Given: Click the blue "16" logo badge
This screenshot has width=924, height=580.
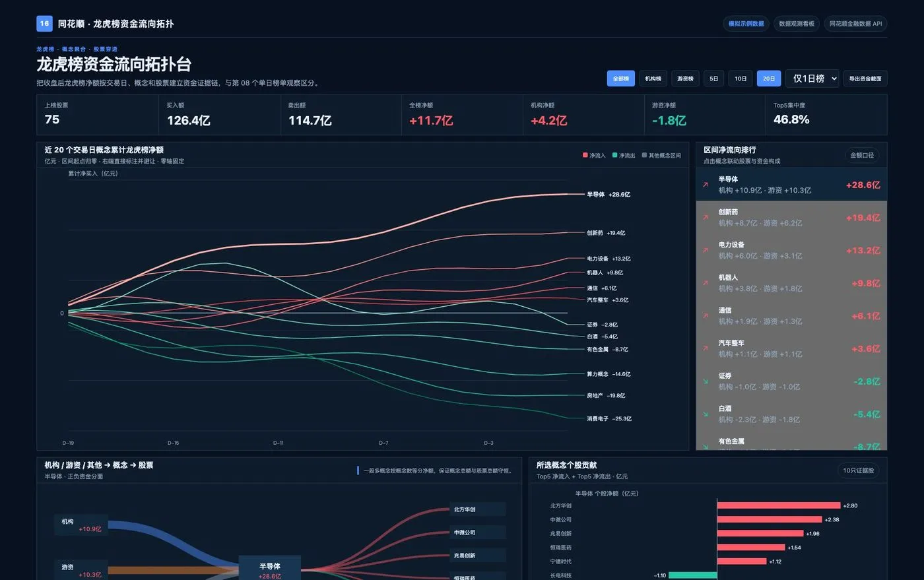Looking at the screenshot, I should coord(44,24).
